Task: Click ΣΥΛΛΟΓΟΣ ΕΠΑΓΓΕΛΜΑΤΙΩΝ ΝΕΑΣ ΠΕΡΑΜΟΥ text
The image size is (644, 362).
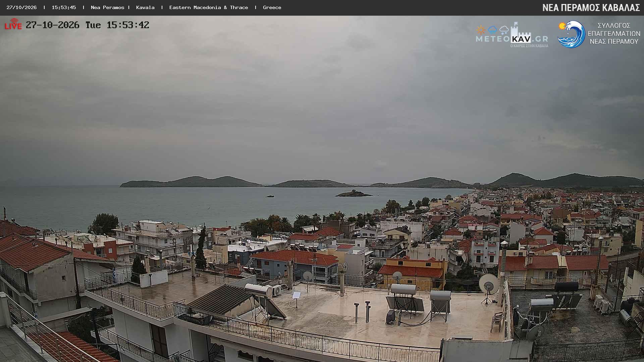Action: click(x=614, y=34)
